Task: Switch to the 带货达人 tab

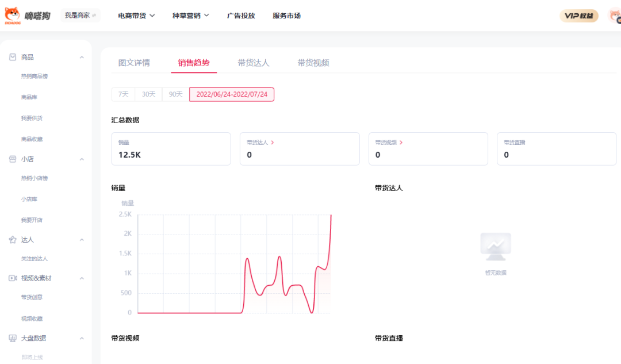Action: (254, 63)
